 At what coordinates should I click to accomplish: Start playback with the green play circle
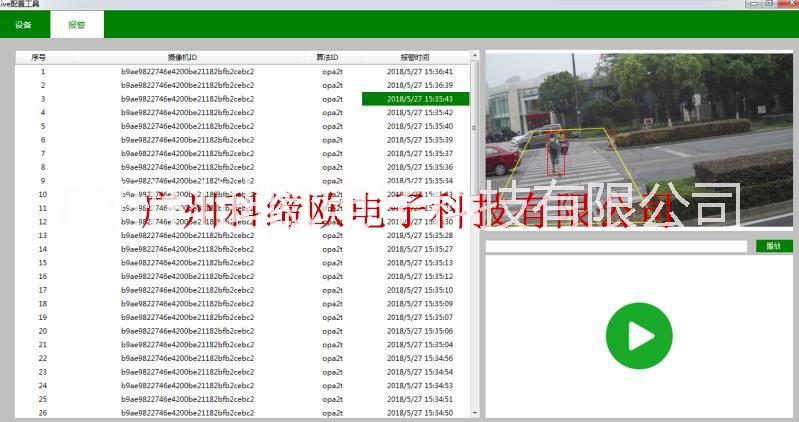click(x=639, y=336)
